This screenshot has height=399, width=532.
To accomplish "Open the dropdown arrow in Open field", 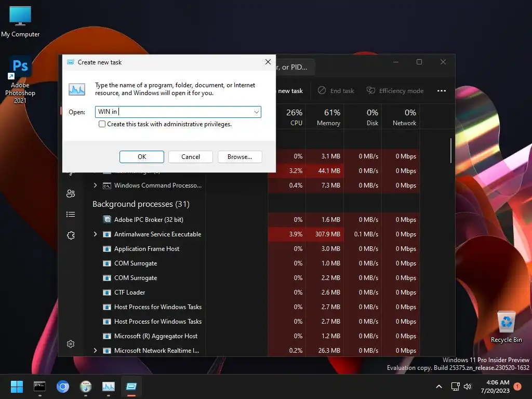I will 257,112.
